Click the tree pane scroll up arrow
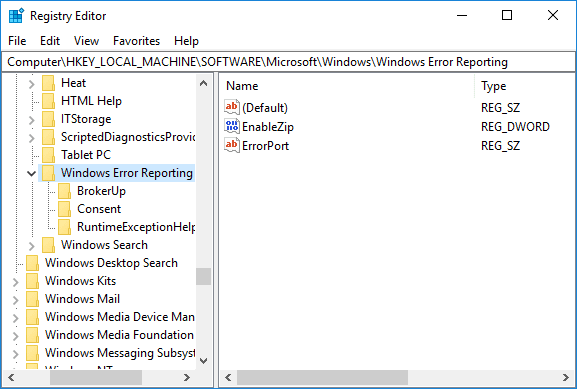Image resolution: width=577 pixels, height=389 pixels. 203,83
